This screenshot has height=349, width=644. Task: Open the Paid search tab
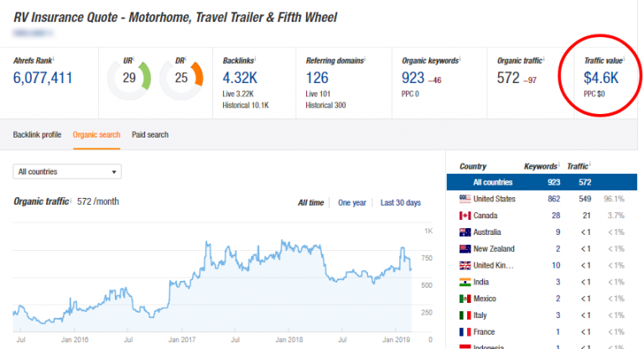pyautogui.click(x=150, y=134)
